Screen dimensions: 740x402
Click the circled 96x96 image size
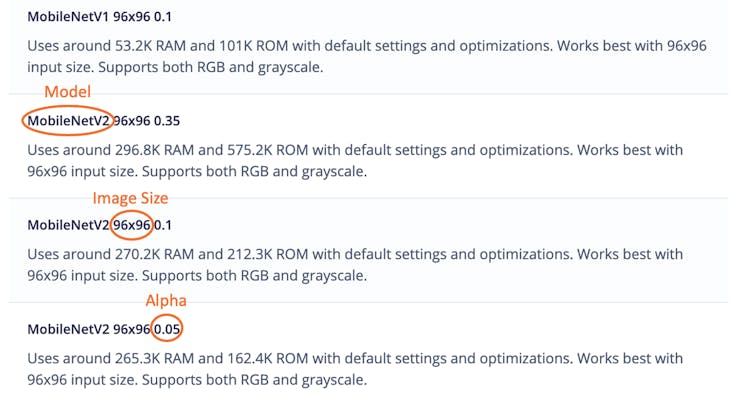coord(132,225)
